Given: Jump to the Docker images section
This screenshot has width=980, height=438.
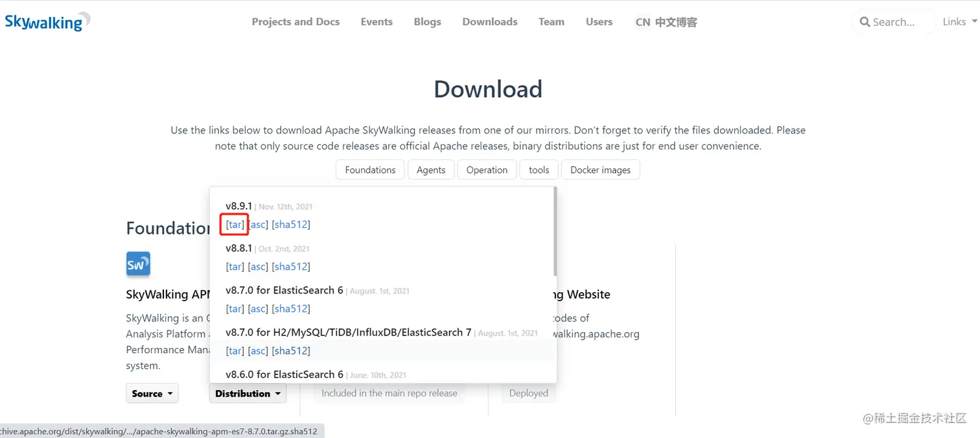Looking at the screenshot, I should [600, 170].
